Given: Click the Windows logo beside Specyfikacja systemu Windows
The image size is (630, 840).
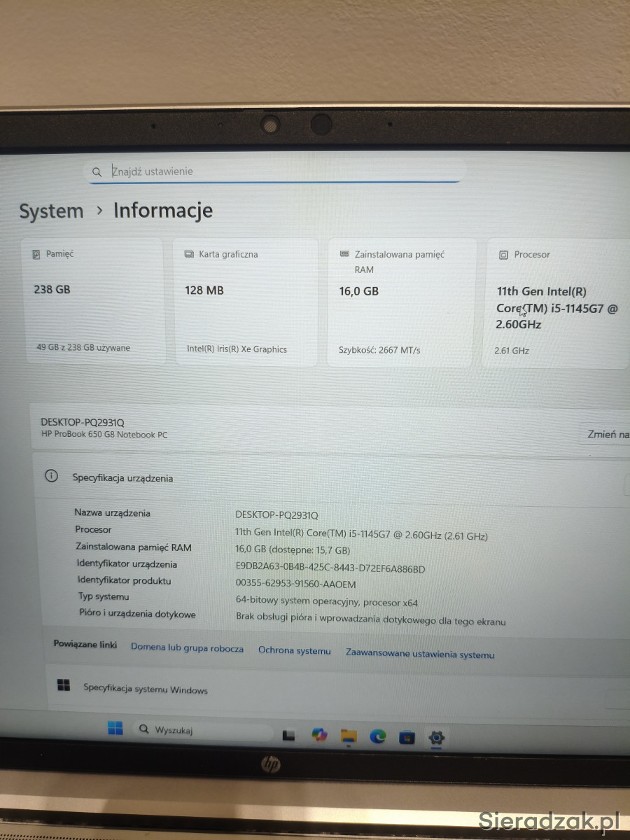Looking at the screenshot, I should (64, 685).
